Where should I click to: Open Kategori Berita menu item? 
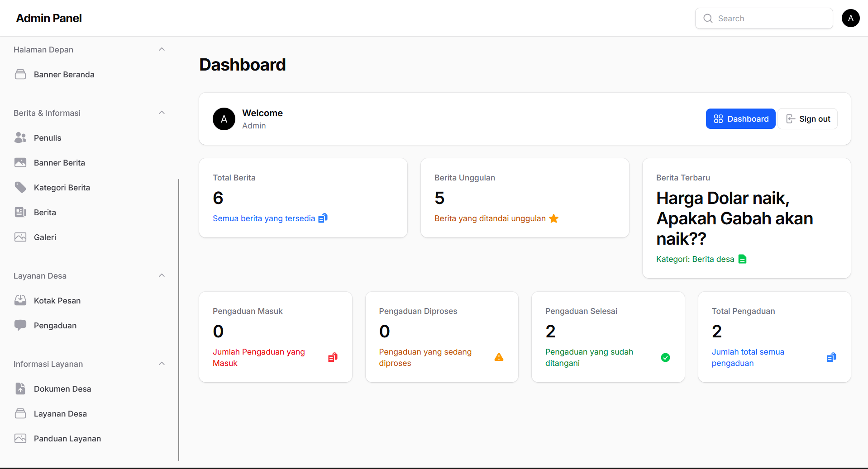tap(89, 188)
